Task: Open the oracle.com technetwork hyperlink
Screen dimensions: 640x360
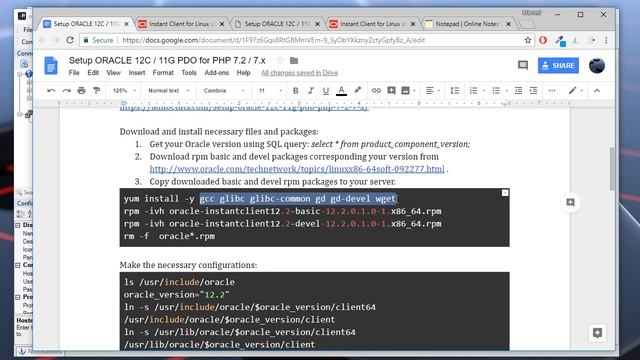Action: pos(297,169)
